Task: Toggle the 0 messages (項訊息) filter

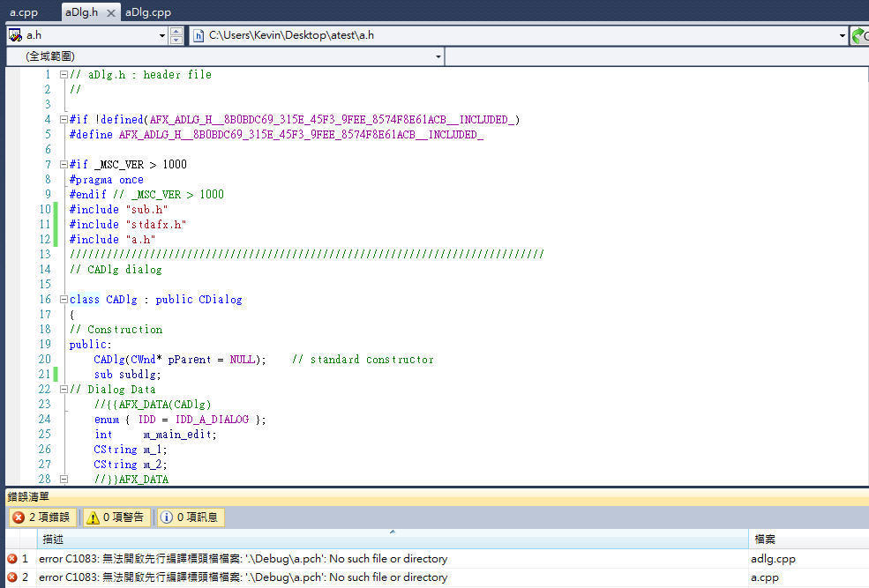Action: (x=190, y=517)
